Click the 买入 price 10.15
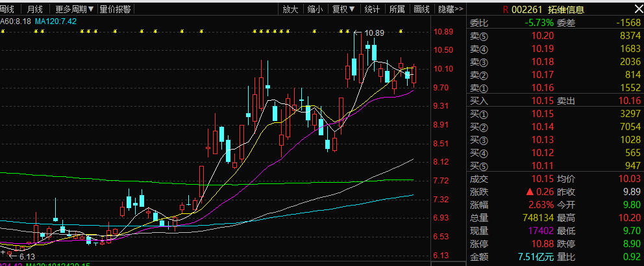 (543, 100)
